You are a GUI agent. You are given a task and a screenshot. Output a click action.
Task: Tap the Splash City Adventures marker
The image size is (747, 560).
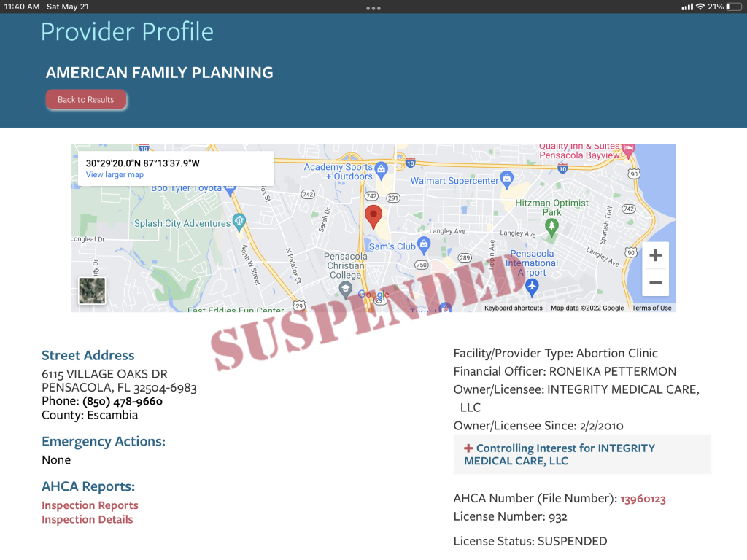click(239, 222)
